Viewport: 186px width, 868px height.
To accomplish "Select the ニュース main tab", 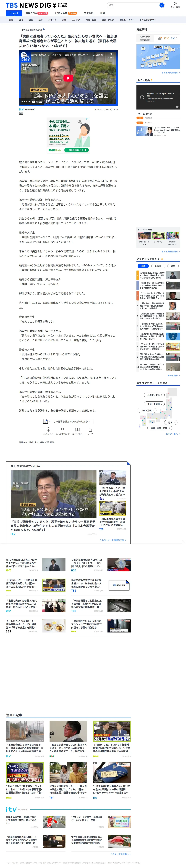I will [x=14, y=13].
